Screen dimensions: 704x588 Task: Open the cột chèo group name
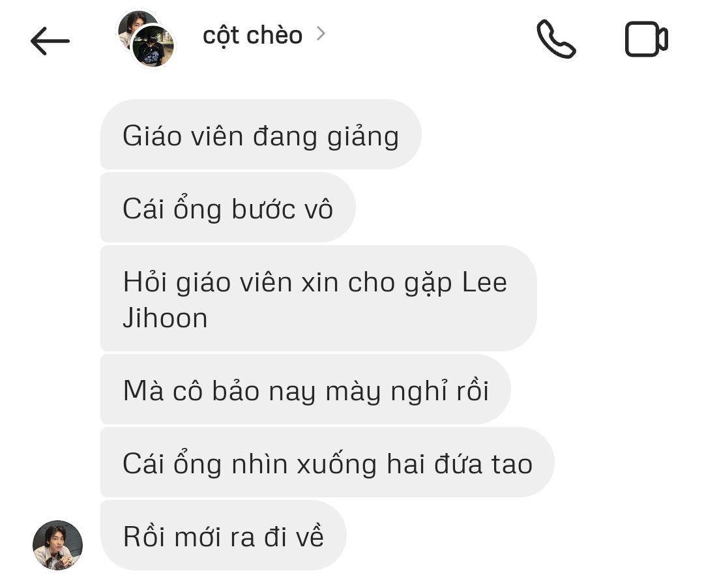tap(252, 35)
